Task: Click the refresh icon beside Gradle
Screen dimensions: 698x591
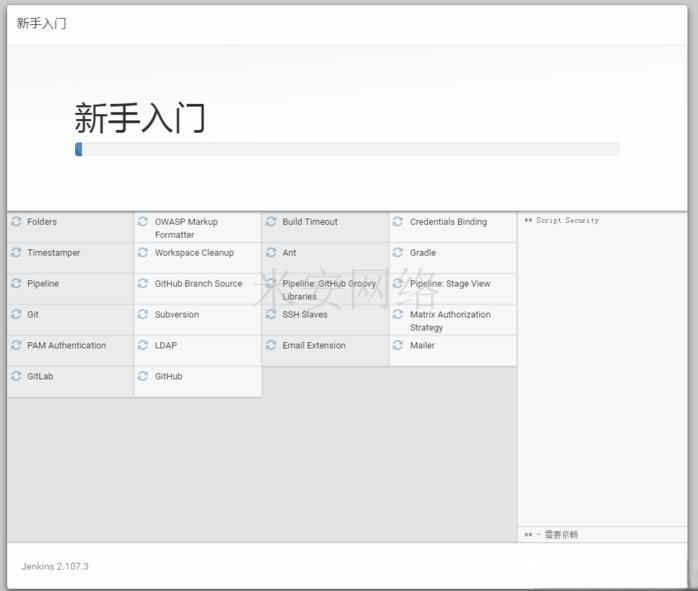Action: 398,252
